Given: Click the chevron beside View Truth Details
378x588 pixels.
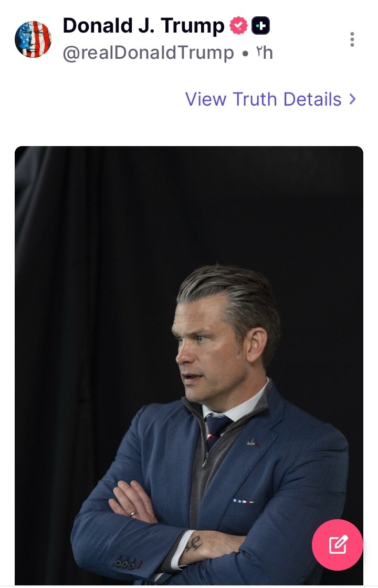Looking at the screenshot, I should pyautogui.click(x=352, y=99).
